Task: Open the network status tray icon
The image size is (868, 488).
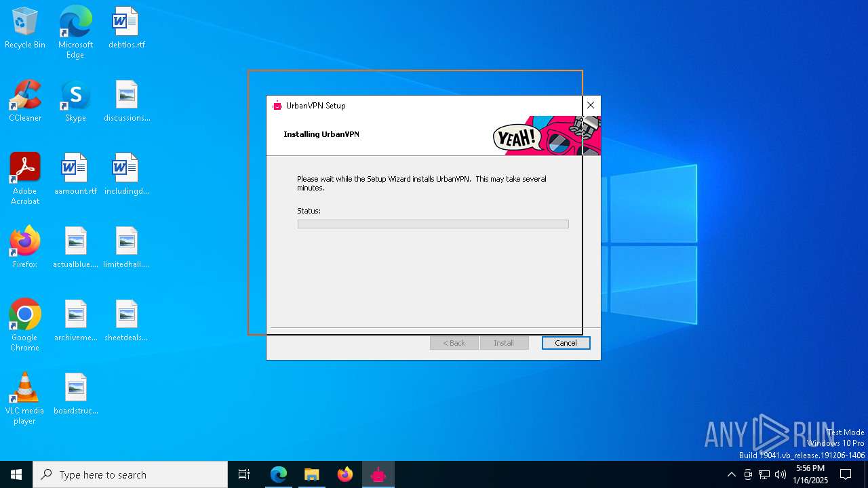Action: click(x=764, y=474)
